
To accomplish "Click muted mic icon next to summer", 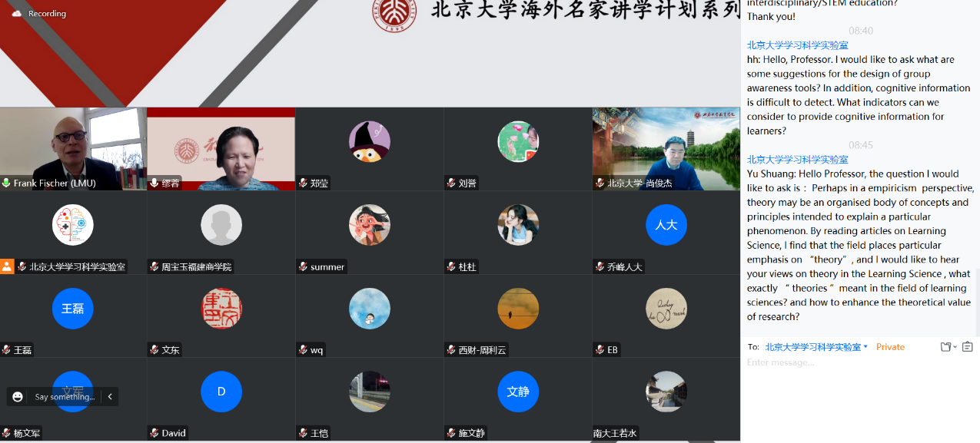I will click(303, 267).
